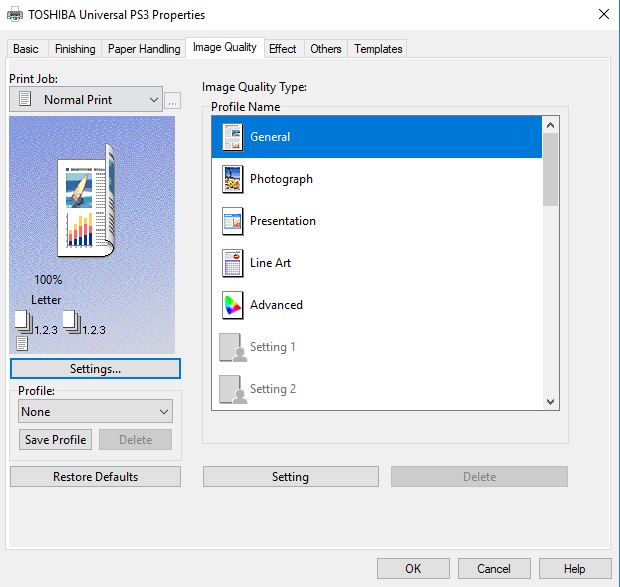Viewport: 620px width, 587px height.
Task: Select the Image Quality tab
Action: 225,47
